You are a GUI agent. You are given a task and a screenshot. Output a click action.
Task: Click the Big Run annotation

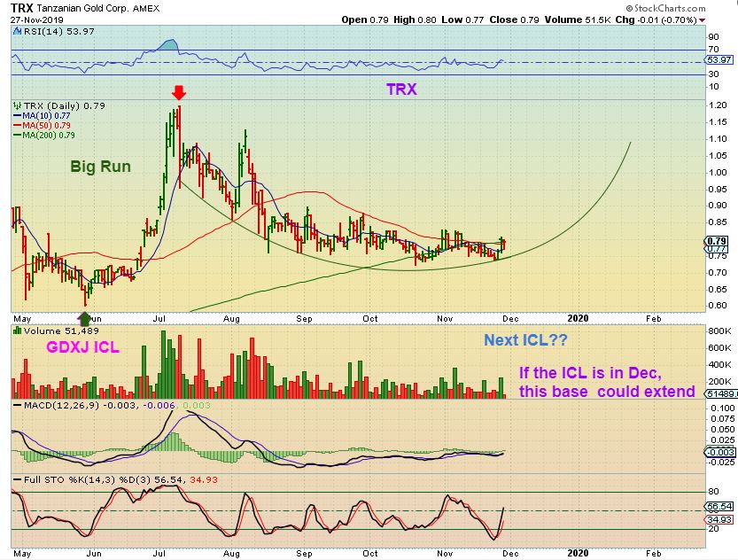coord(100,167)
